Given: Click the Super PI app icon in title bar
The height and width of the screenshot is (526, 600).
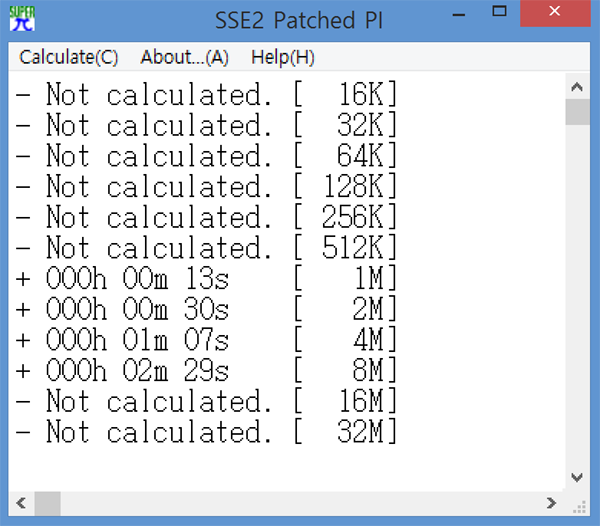Looking at the screenshot, I should [22, 18].
